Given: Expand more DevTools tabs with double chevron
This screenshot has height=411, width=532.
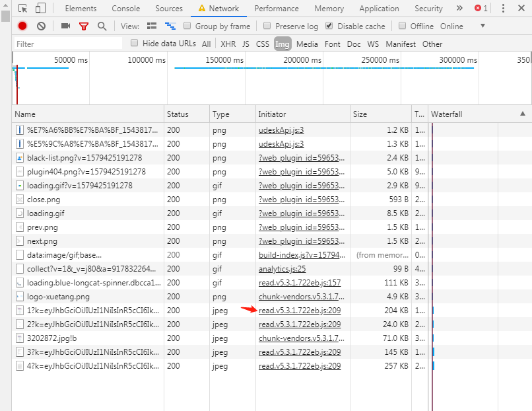Looking at the screenshot, I should [459, 9].
